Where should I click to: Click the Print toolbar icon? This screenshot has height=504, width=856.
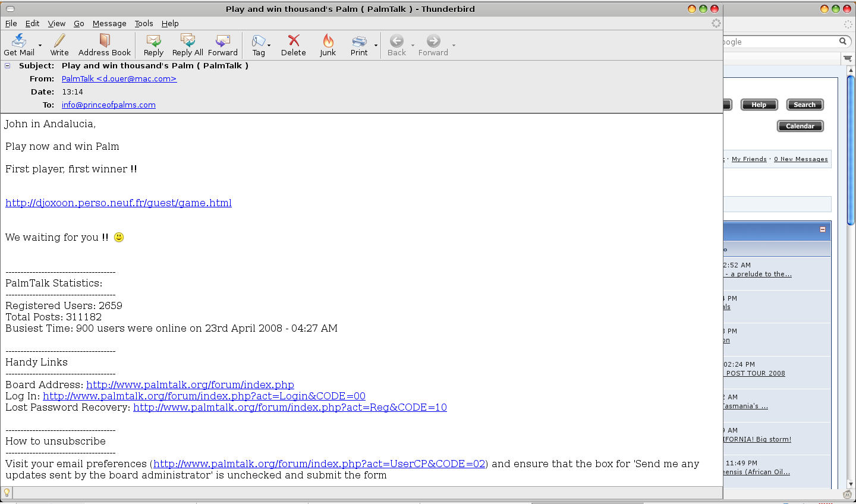(359, 40)
